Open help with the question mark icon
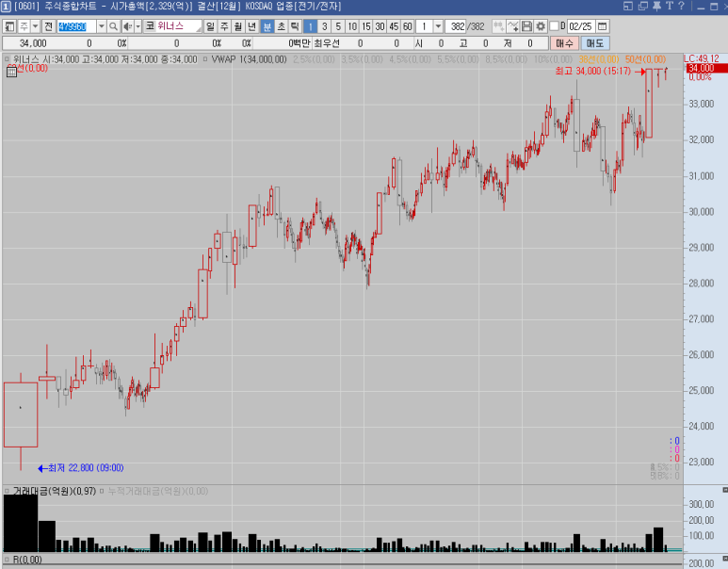The height and width of the screenshot is (569, 728). coord(681,6)
